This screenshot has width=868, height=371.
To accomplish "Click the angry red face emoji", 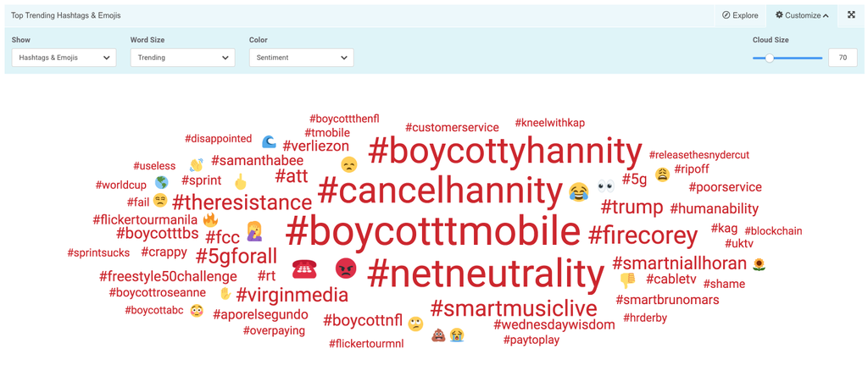I will click(x=346, y=269).
